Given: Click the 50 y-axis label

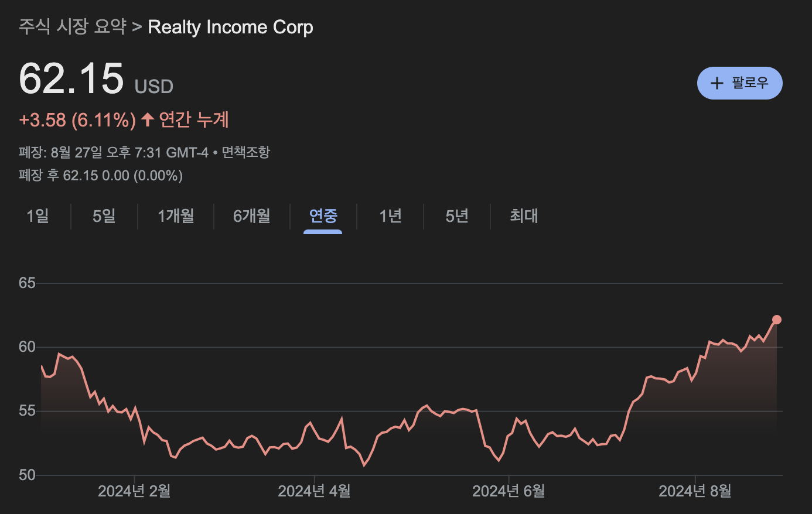Looking at the screenshot, I should [27, 475].
